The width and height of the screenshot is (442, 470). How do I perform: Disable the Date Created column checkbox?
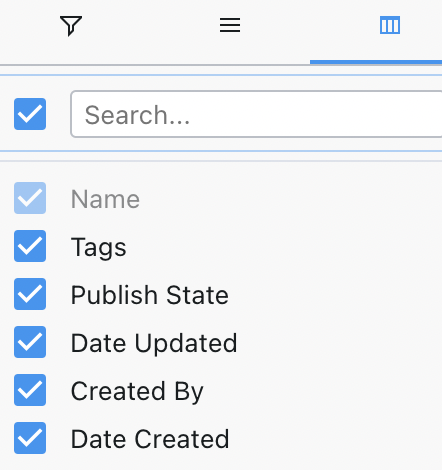click(30, 438)
